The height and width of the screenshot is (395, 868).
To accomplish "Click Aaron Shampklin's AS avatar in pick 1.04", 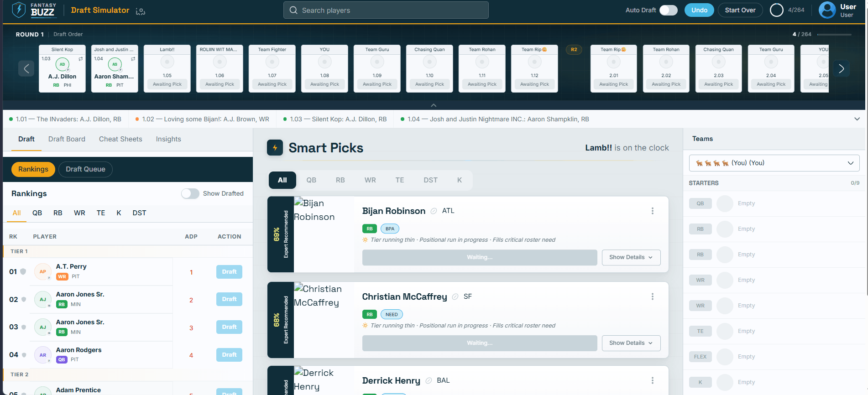I will [x=115, y=64].
